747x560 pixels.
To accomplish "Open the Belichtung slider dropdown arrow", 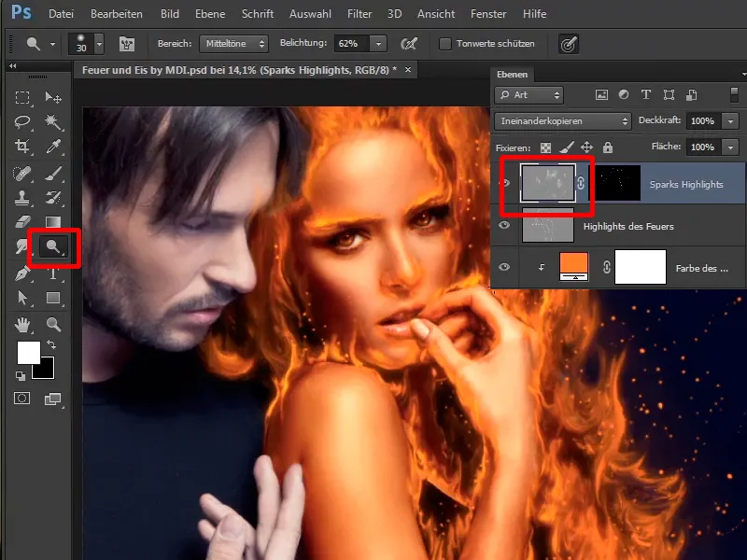I will (378, 44).
